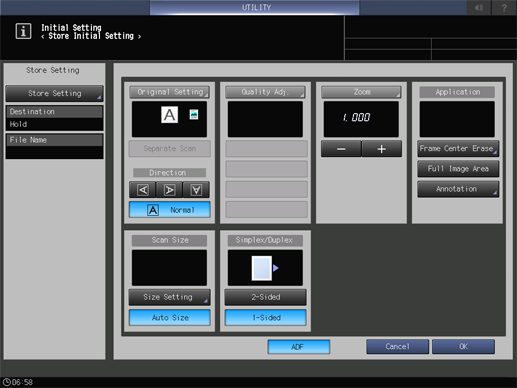Click the Cancel button

(397, 347)
